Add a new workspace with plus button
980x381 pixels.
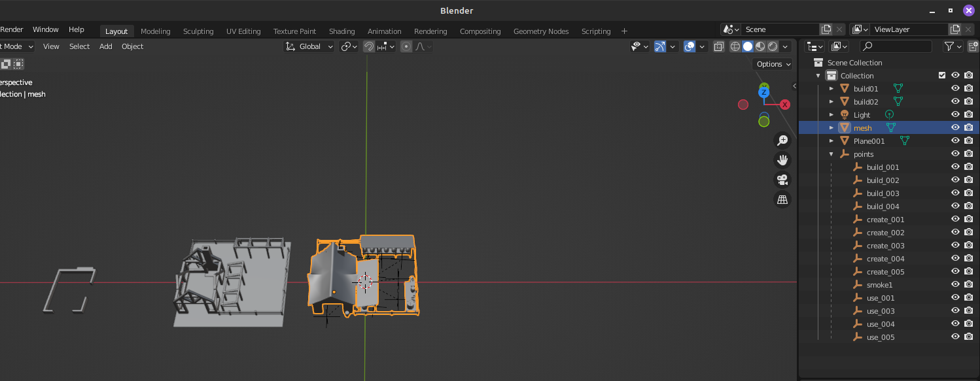[x=624, y=31]
